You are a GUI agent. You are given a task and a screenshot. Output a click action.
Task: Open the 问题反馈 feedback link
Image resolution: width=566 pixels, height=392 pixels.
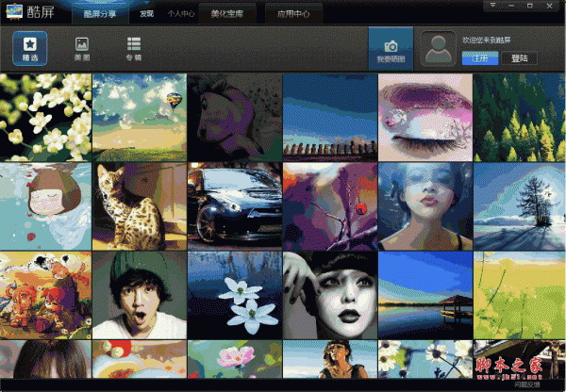click(527, 384)
